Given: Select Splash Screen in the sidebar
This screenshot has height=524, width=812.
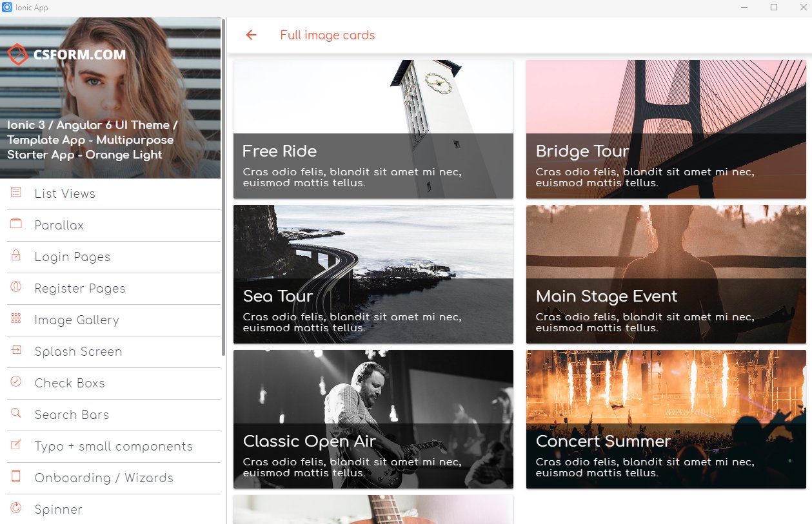Looking at the screenshot, I should [114, 352].
